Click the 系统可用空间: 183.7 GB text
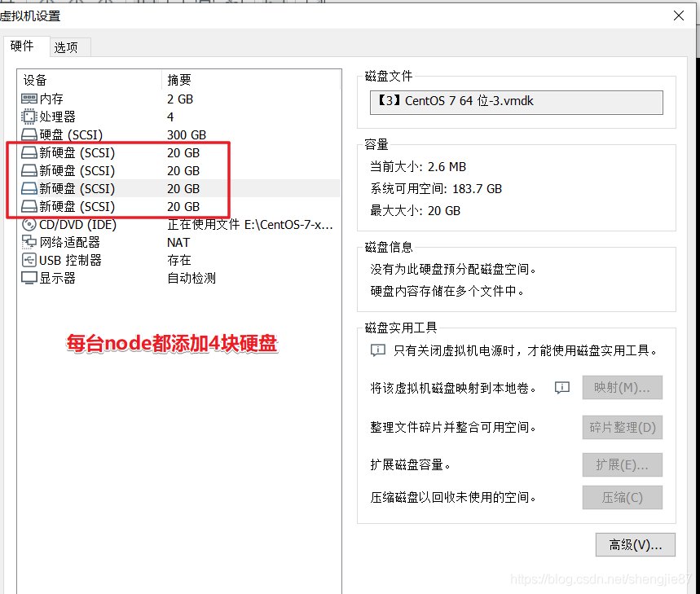Viewport: 700px width, 594px height. (436, 189)
